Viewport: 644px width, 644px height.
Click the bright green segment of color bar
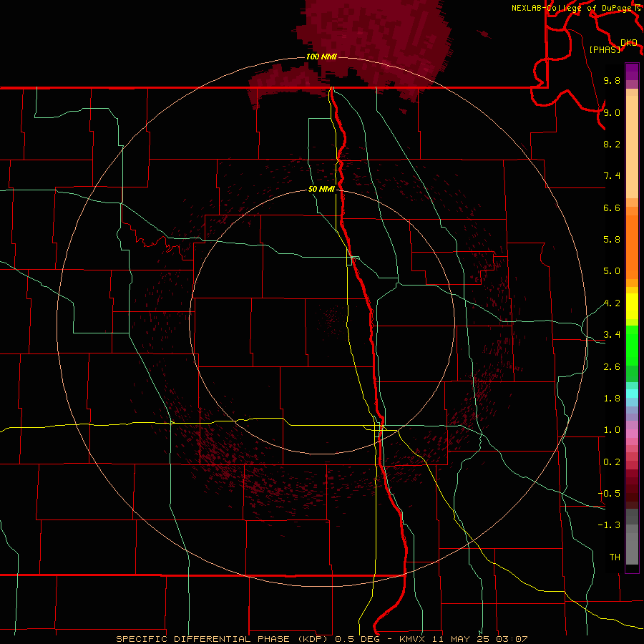(632, 346)
